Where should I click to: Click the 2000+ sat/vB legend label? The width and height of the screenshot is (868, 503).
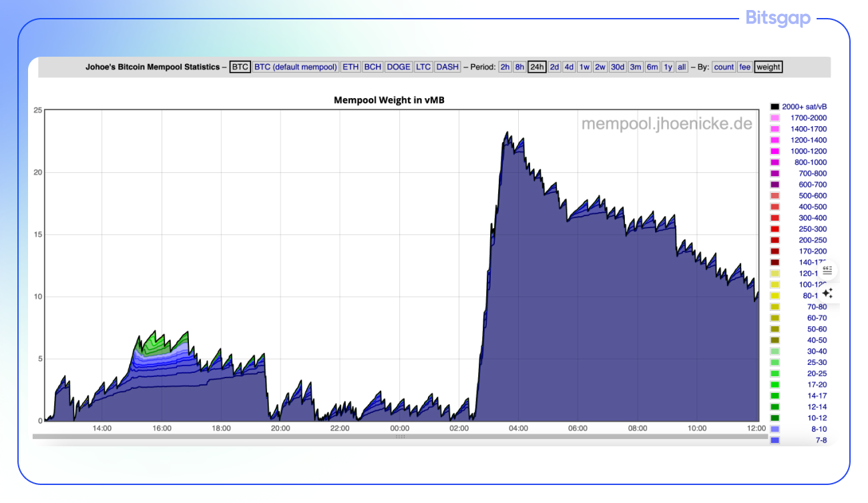pyautogui.click(x=804, y=107)
